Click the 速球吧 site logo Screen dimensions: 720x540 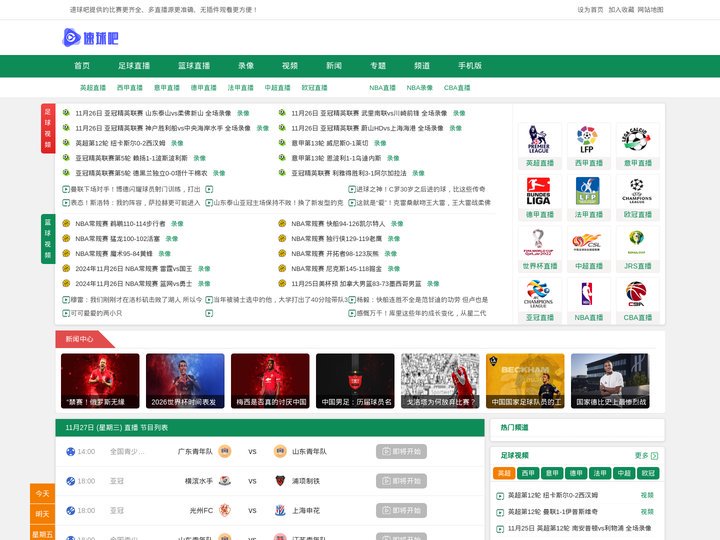[x=90, y=38]
